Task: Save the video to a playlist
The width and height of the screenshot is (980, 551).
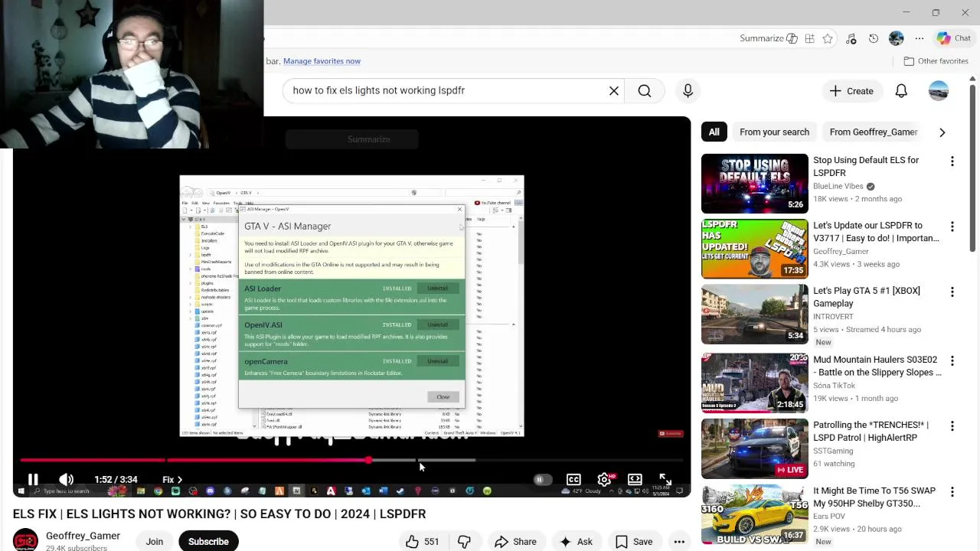Action: [634, 541]
